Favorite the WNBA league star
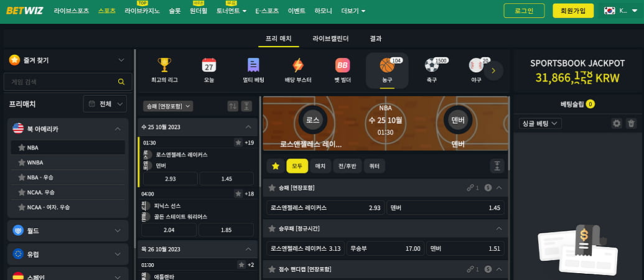The height and width of the screenshot is (280, 644). coord(21,162)
